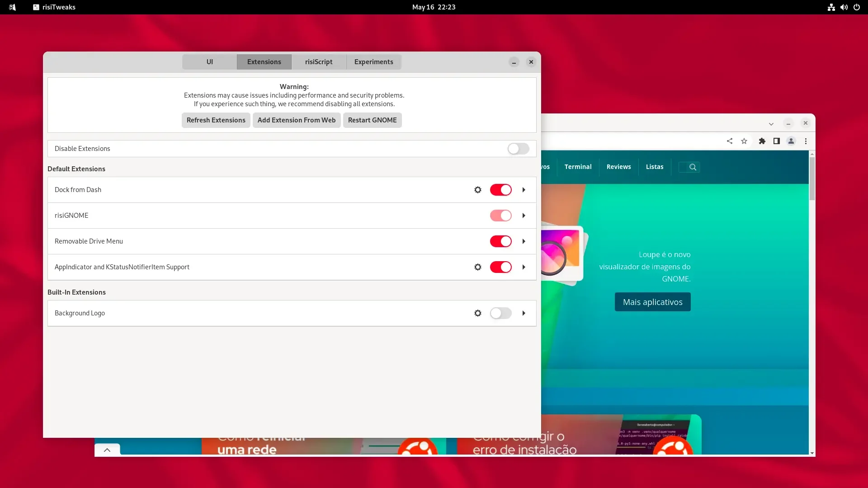Expand details for risiGNOME
The image size is (868, 488).
524,216
